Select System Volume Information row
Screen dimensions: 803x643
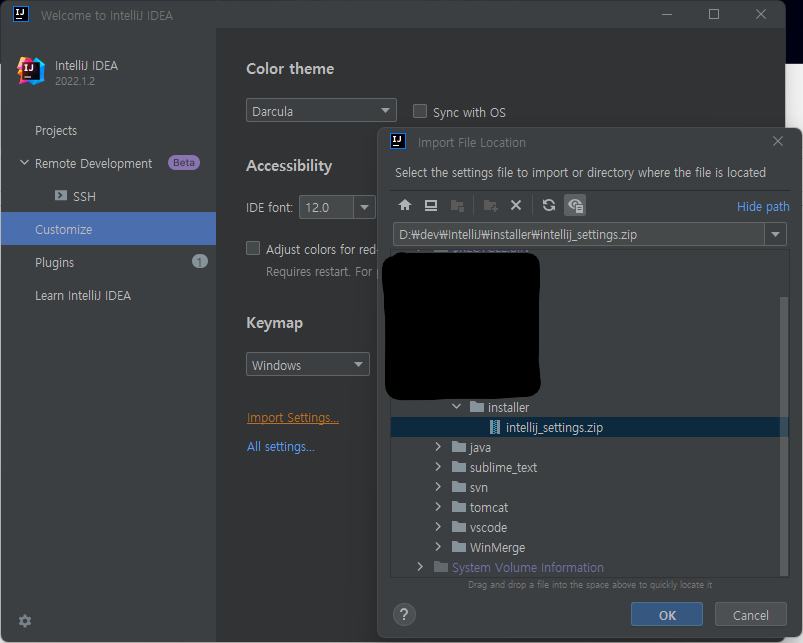click(x=585, y=567)
